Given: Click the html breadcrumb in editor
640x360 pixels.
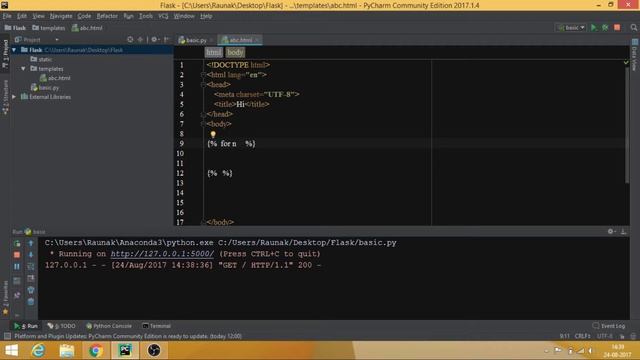Looking at the screenshot, I should coord(213,52).
